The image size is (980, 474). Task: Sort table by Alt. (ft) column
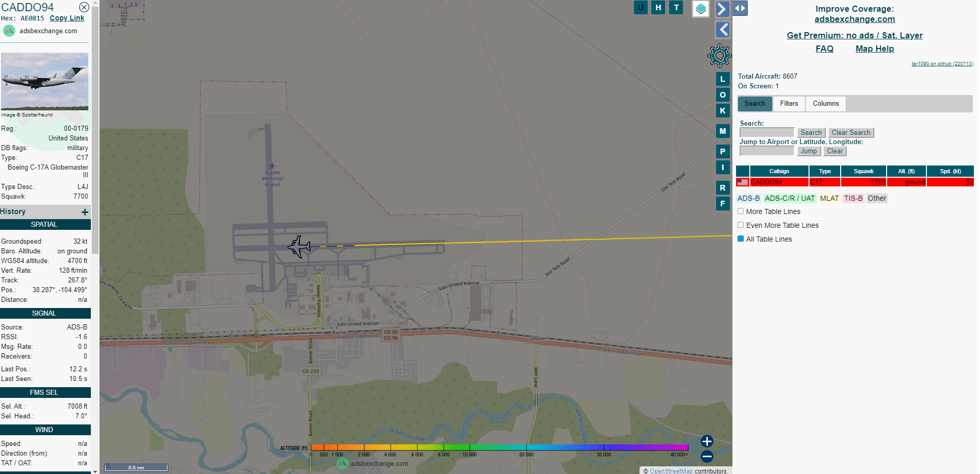click(906, 171)
